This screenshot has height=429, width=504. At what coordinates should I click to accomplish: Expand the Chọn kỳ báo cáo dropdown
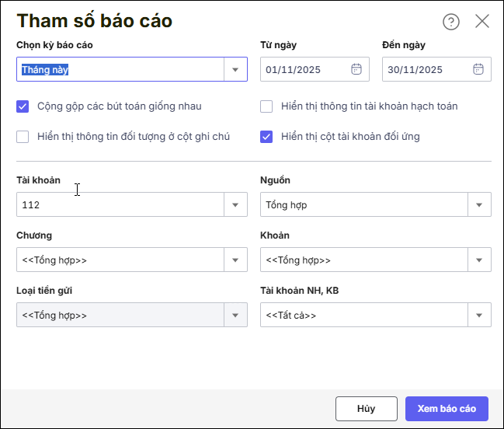[235, 69]
